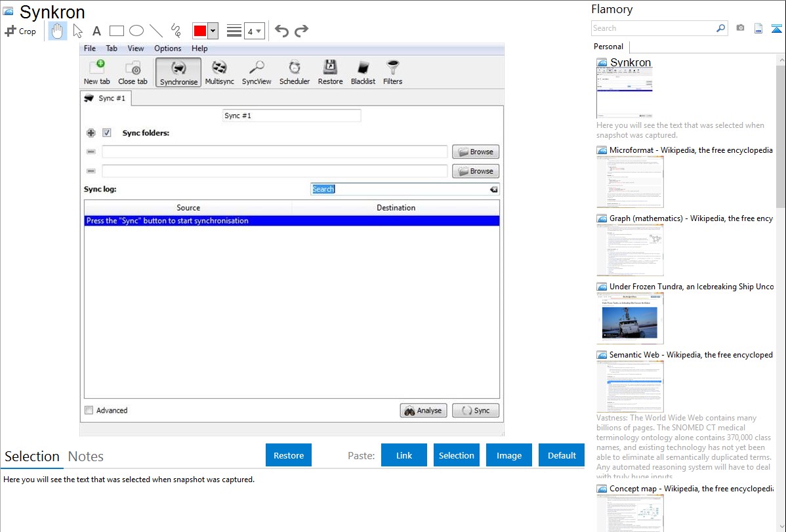Remove the second sync folder row
The width and height of the screenshot is (786, 532).
[91, 171]
